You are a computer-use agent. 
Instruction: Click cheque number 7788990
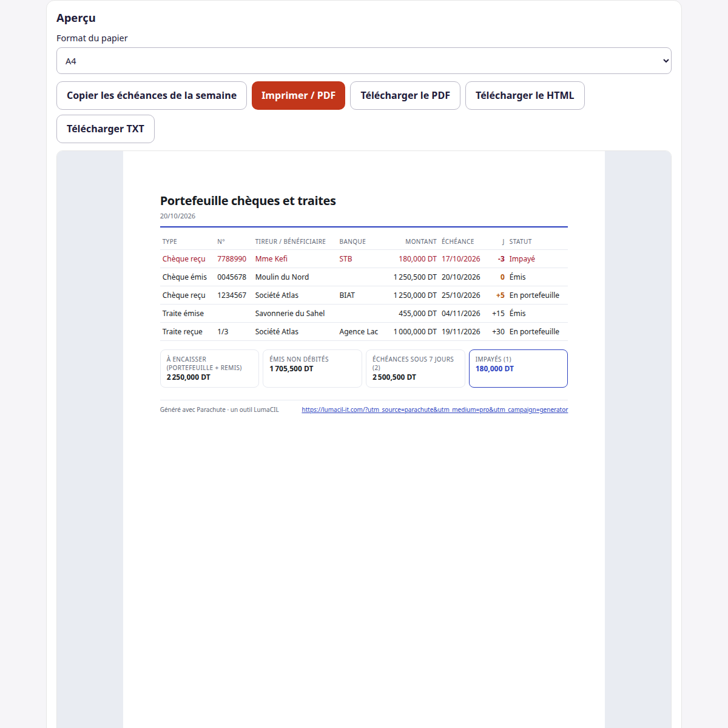232,259
